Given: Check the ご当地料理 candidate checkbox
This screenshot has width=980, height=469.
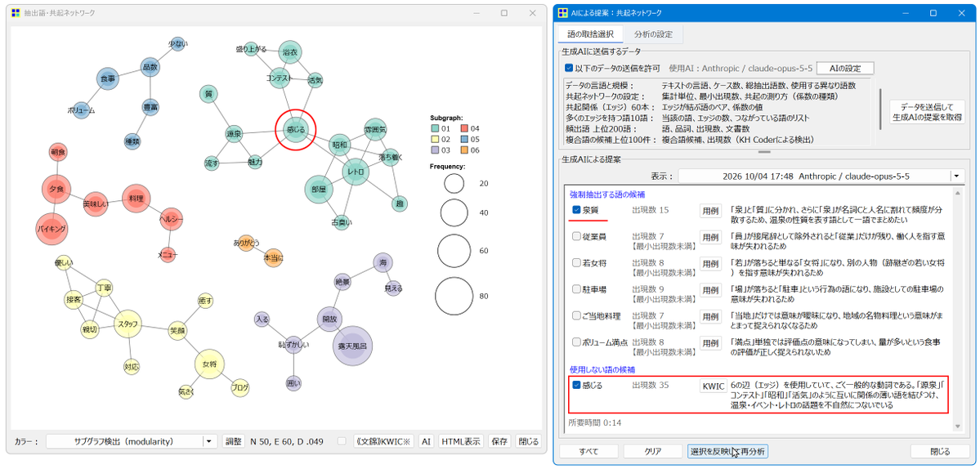Looking at the screenshot, I should click(x=576, y=316).
